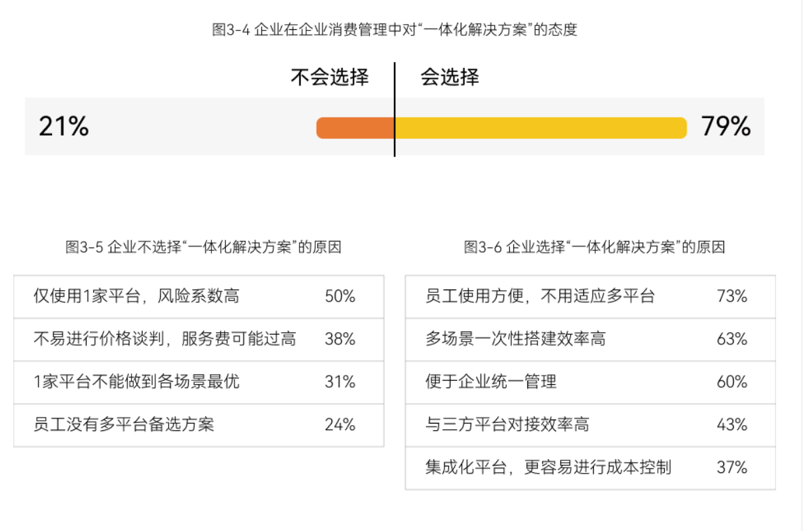Click the 会选择 heading label

[449, 77]
